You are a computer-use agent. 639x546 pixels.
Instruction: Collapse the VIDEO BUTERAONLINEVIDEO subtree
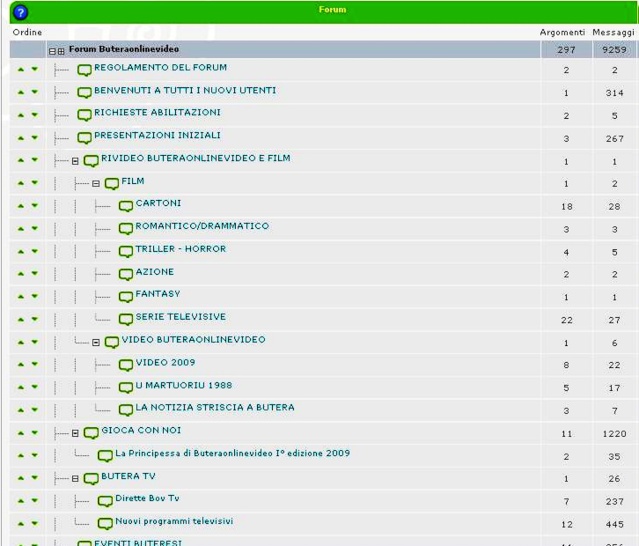pyautogui.click(x=96, y=342)
